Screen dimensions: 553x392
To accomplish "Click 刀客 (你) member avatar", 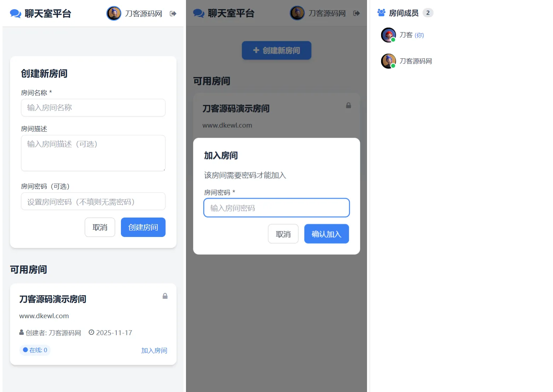I will pos(389,35).
